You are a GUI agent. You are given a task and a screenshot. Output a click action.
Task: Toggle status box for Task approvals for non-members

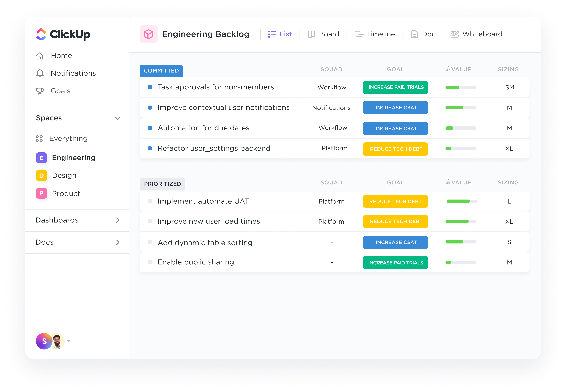click(x=150, y=87)
